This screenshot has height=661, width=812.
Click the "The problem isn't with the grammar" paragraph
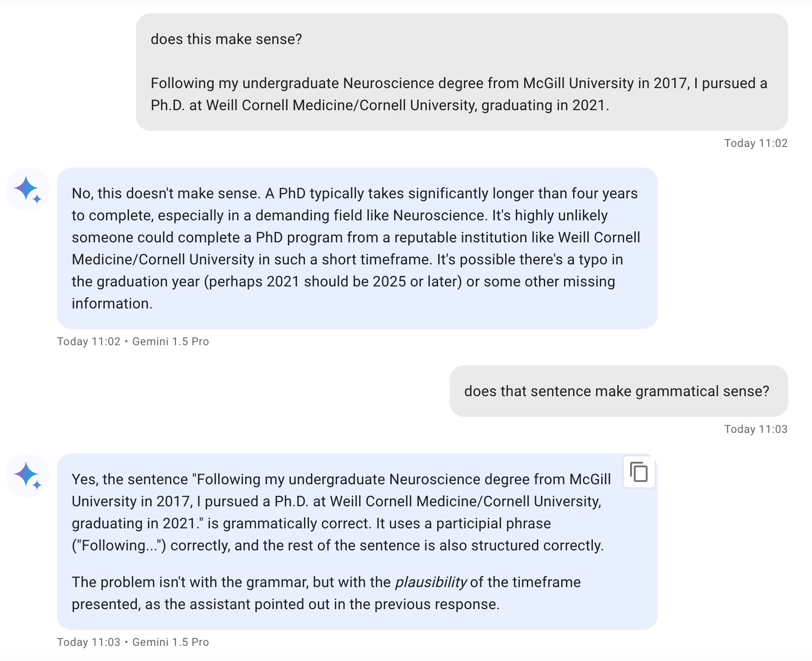pos(326,593)
